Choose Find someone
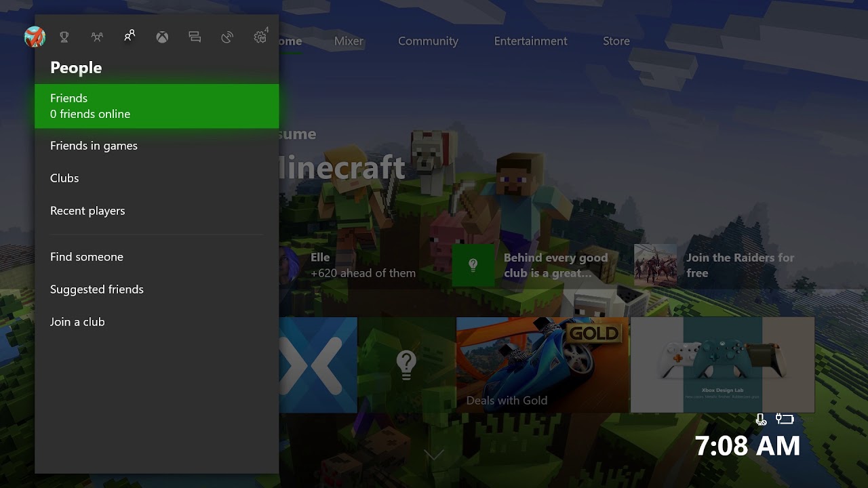 click(157, 257)
